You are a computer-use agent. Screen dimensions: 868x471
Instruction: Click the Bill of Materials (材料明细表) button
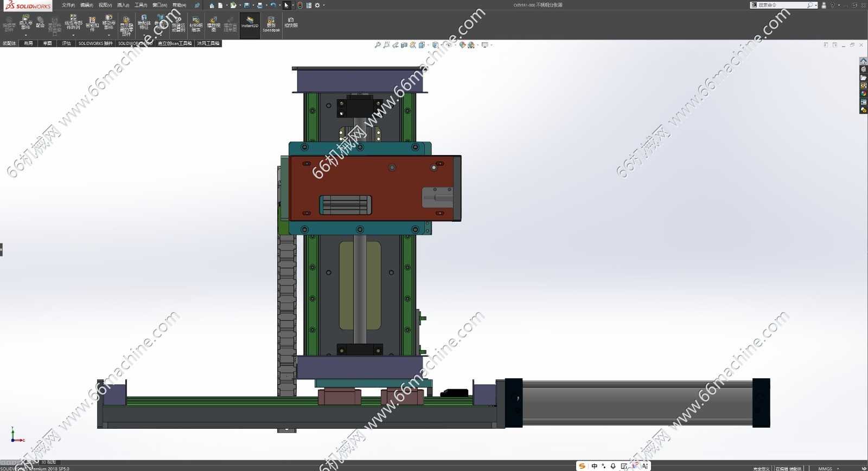tap(196, 24)
